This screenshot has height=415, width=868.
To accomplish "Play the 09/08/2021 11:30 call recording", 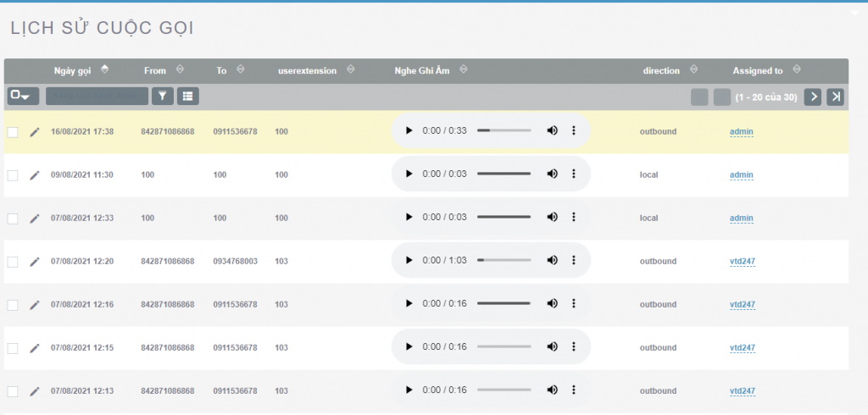I will click(409, 174).
